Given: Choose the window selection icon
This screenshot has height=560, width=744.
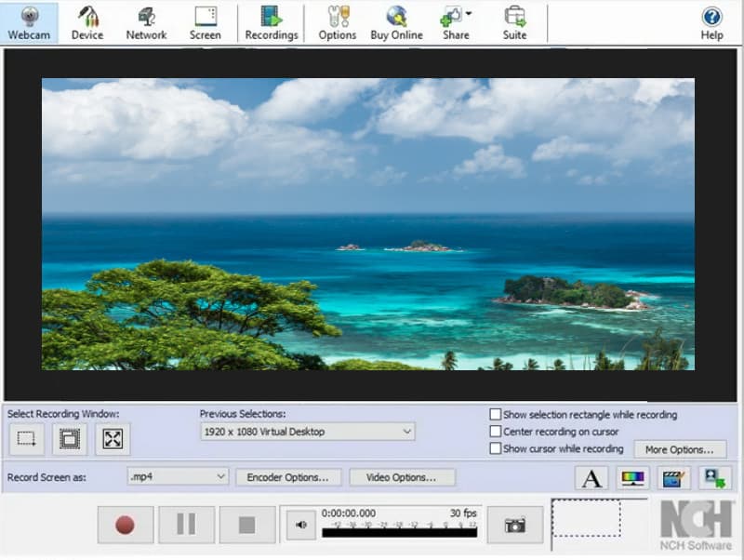Looking at the screenshot, I should coord(70,439).
